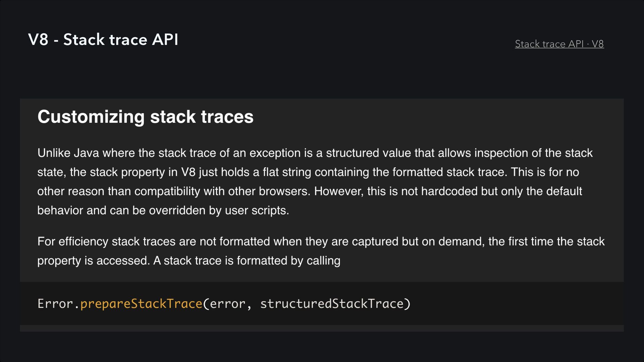Click the word "Error" in the code snippet
Viewport: 644px width, 362px height.
point(55,304)
